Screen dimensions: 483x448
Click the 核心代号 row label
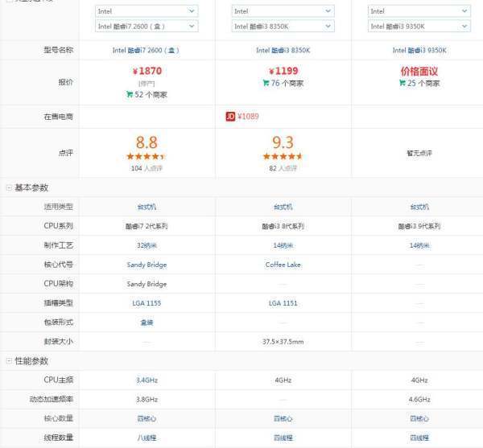59,265
